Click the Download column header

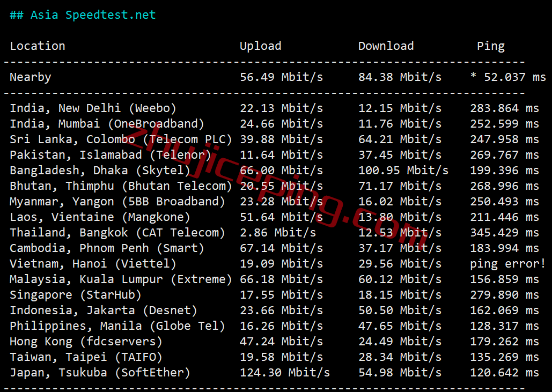(x=386, y=46)
